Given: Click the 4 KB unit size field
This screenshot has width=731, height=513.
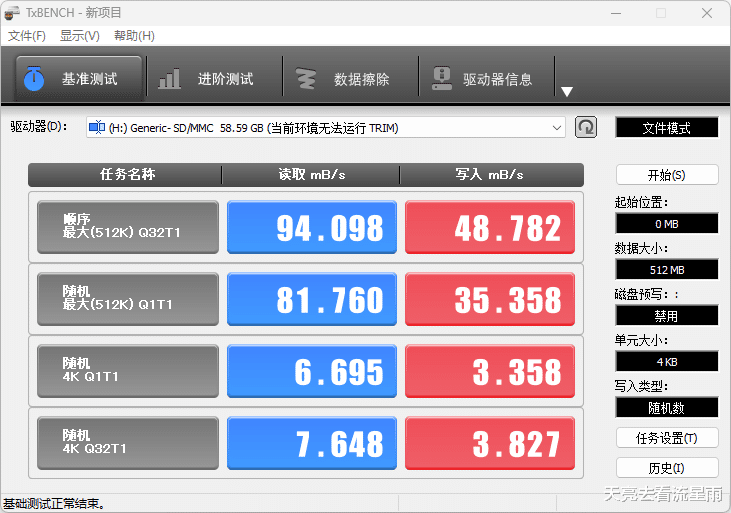Looking at the screenshot, I should (x=667, y=361).
